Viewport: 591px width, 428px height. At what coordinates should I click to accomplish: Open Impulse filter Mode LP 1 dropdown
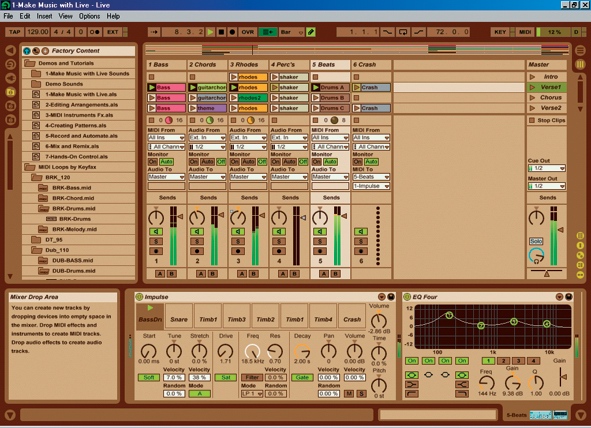(x=252, y=394)
